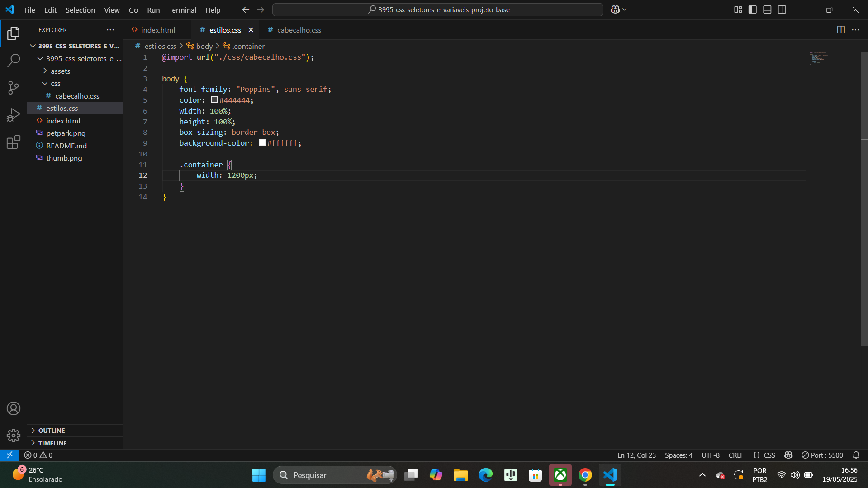Select the body breadcrumb item

(199, 46)
